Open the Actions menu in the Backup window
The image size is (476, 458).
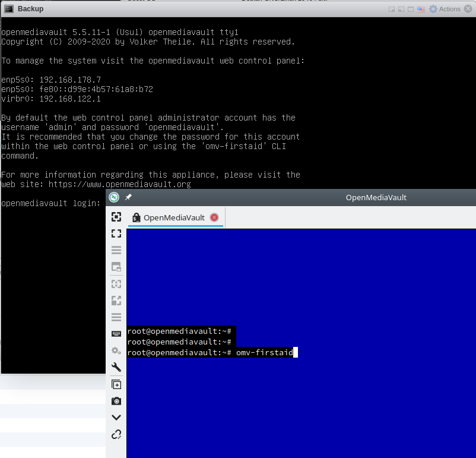point(450,9)
